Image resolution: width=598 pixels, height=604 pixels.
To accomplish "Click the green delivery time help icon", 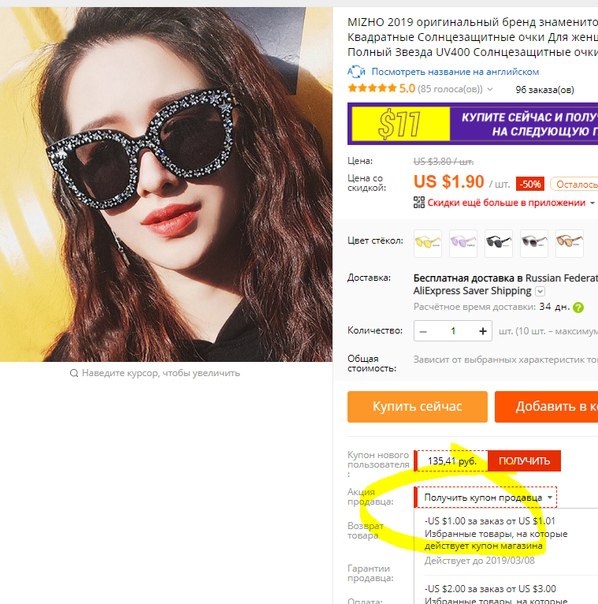I will click(x=578, y=307).
